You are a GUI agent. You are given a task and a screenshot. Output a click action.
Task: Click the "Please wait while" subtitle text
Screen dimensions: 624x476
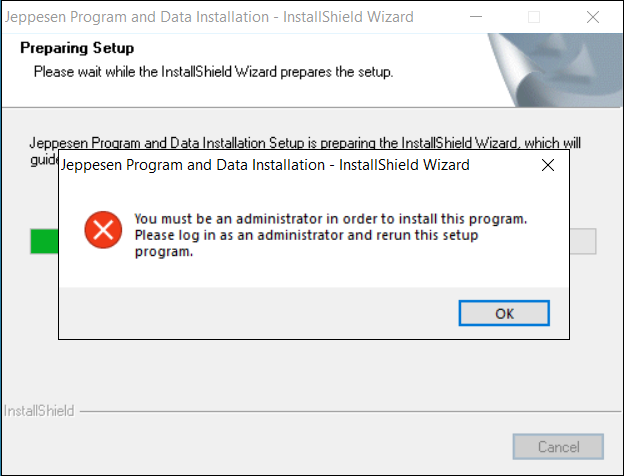(213, 72)
